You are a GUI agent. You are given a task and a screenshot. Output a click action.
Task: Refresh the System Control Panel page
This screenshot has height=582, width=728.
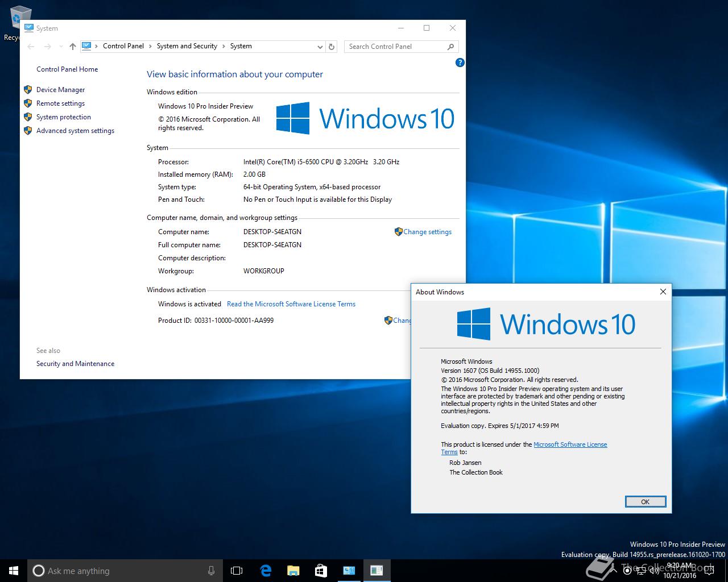[x=332, y=47]
